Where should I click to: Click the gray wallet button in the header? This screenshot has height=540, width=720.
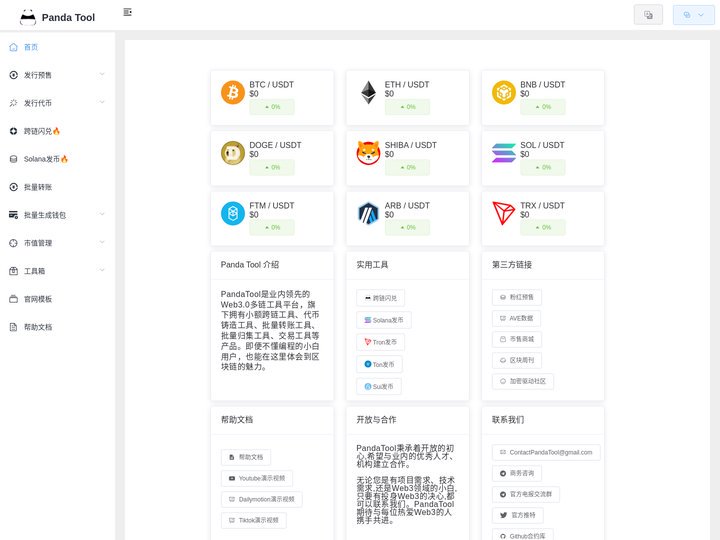click(648, 15)
